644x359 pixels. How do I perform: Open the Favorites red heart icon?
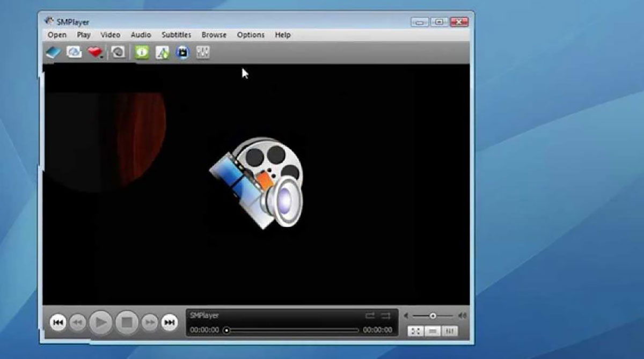tap(94, 52)
